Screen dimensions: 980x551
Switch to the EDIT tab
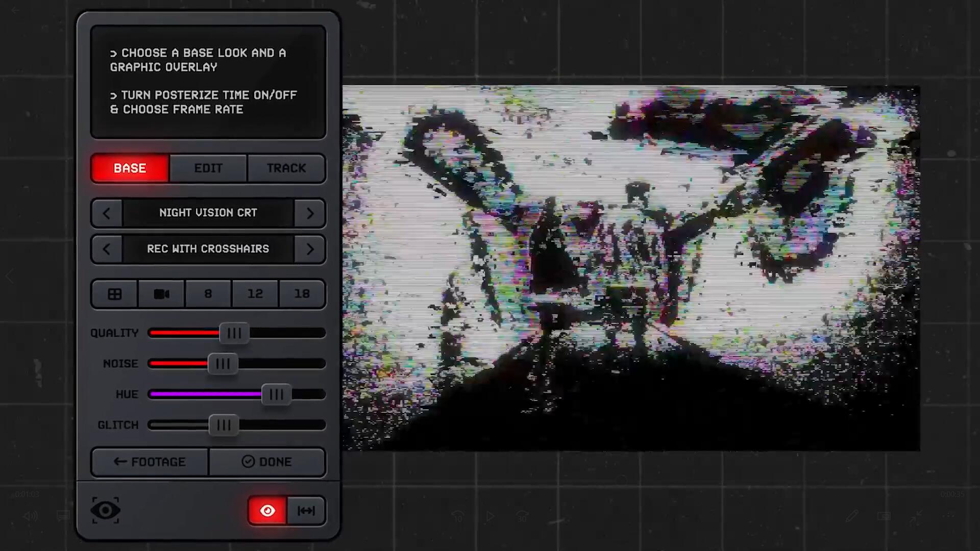208,167
